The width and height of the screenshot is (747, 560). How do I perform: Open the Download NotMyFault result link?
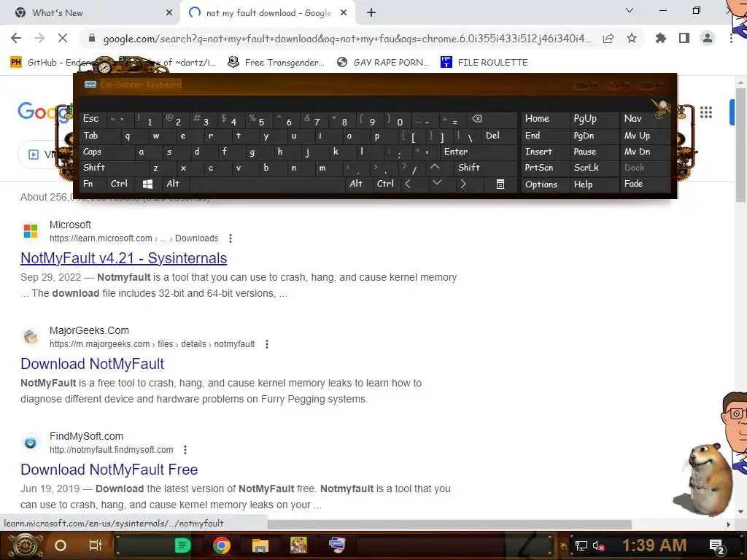(x=93, y=364)
